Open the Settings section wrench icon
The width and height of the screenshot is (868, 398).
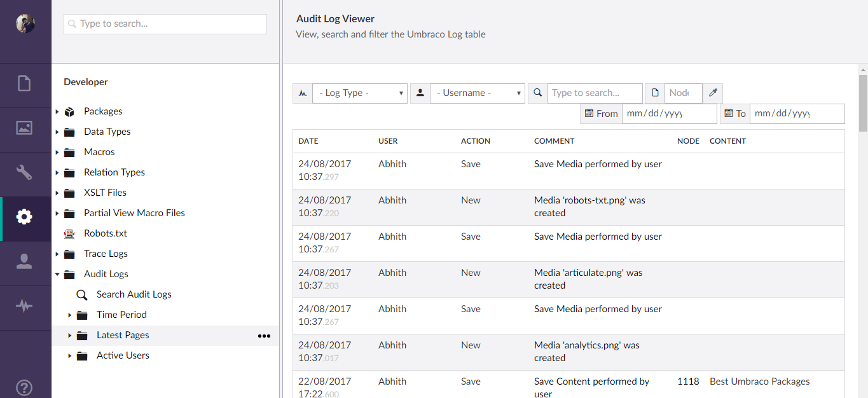(x=24, y=172)
